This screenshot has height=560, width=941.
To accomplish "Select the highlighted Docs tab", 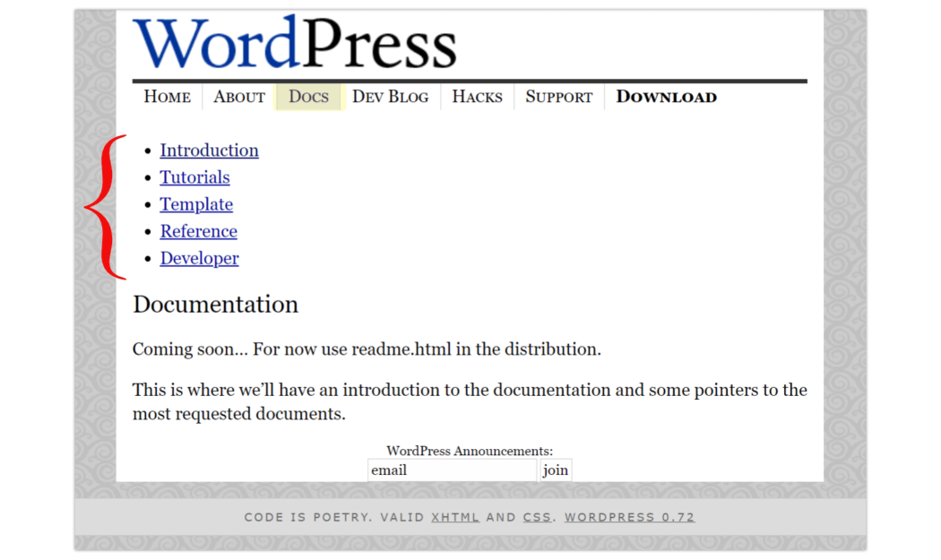I will (308, 97).
